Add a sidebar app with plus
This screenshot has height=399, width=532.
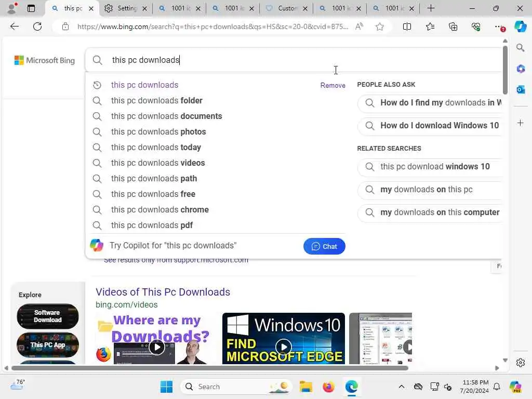tap(521, 123)
